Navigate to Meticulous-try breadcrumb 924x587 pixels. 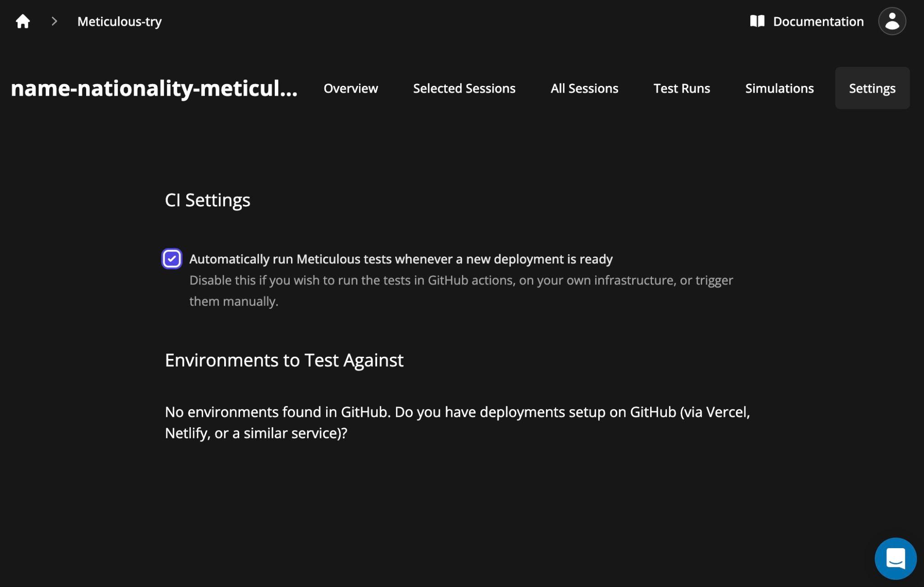point(120,21)
